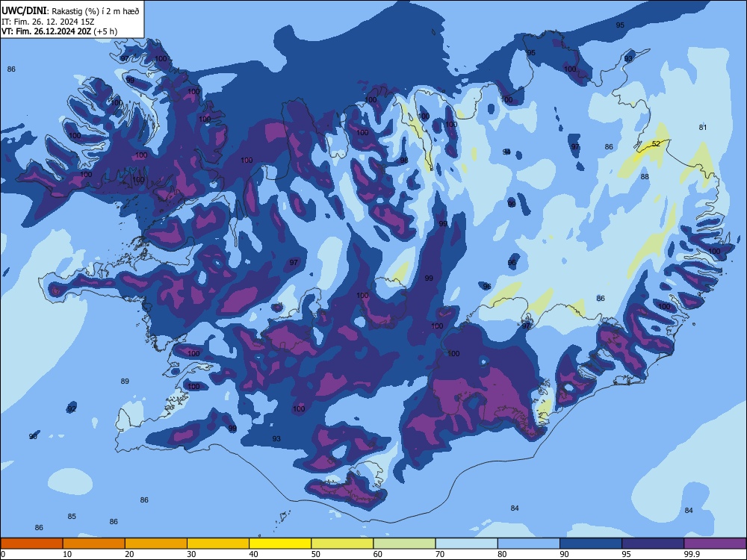The width and height of the screenshot is (747, 560).
Task: Select the 20–30 amber legend swatch
Action: [x=156, y=544]
